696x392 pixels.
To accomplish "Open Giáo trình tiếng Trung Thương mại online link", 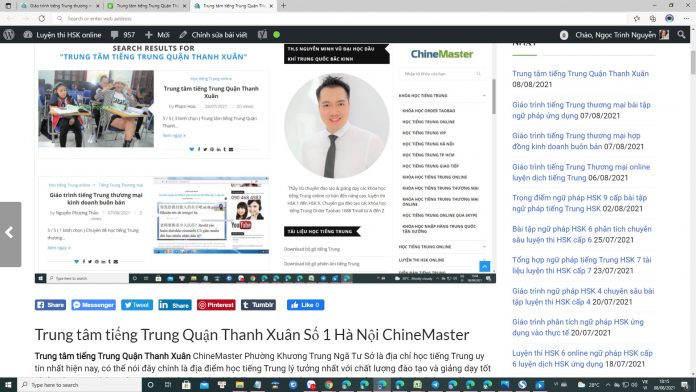I will point(581,172).
